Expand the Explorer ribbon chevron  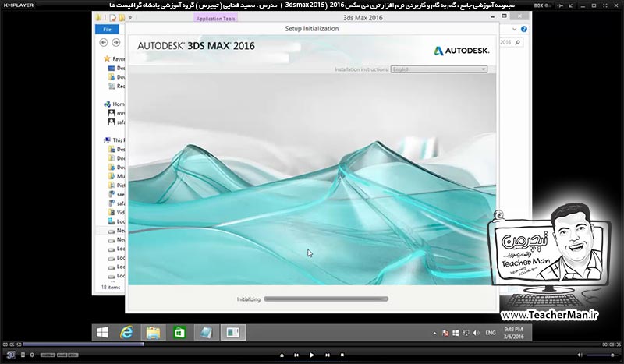click(515, 29)
